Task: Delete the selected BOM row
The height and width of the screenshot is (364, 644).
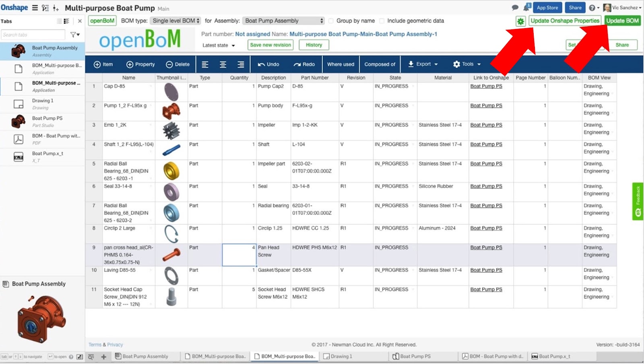Action: pyautogui.click(x=178, y=64)
